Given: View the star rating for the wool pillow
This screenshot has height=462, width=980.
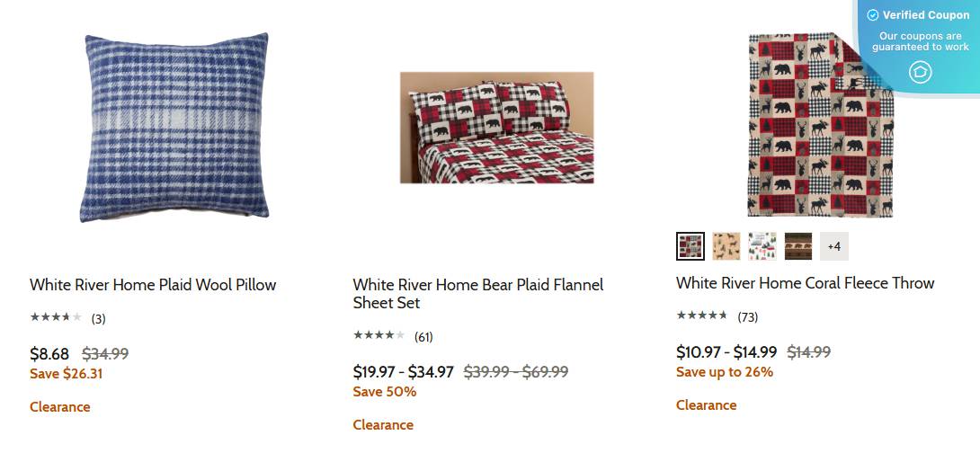Looking at the screenshot, I should (x=56, y=317).
